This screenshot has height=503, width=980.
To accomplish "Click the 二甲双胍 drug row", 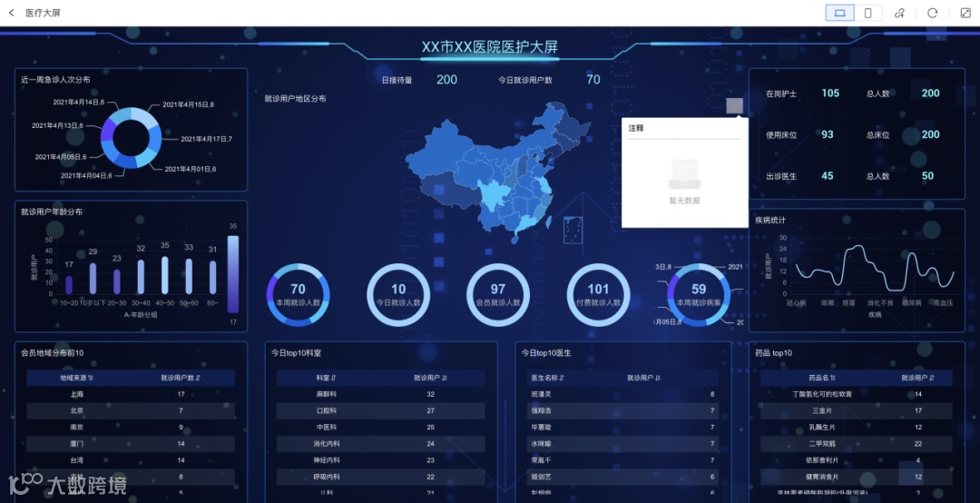I will point(857,444).
